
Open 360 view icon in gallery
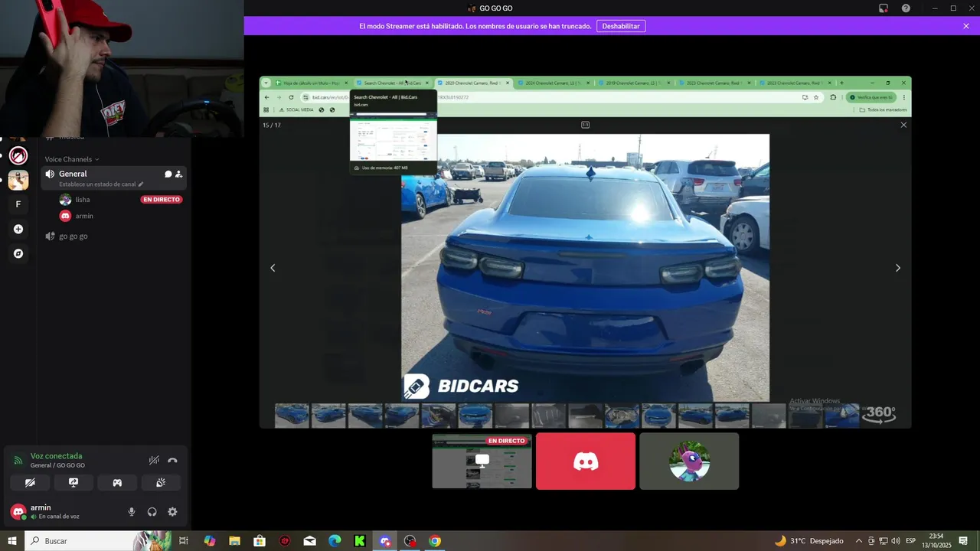[x=880, y=413]
